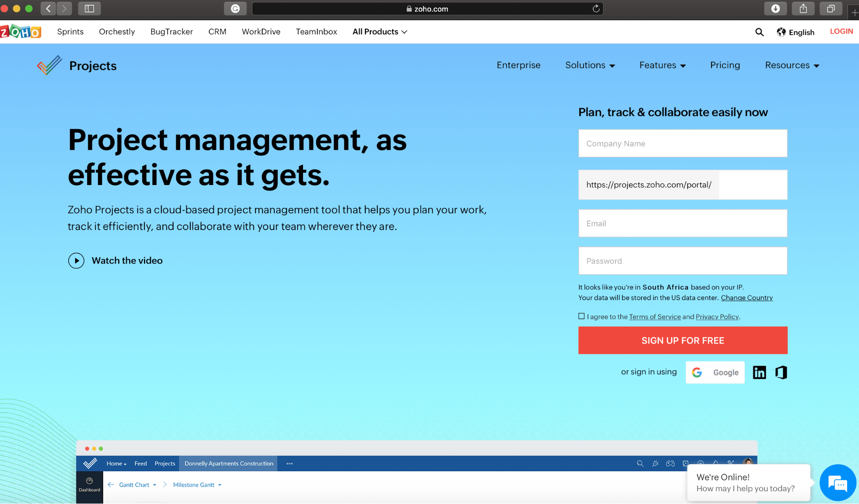The height and width of the screenshot is (504, 859).
Task: Check the Terms of Service agreement checkbox
Action: click(581, 316)
